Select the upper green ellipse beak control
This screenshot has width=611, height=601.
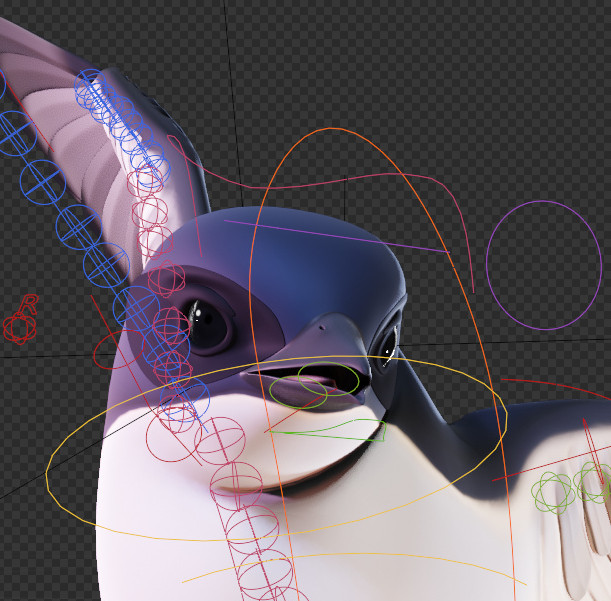328,378
